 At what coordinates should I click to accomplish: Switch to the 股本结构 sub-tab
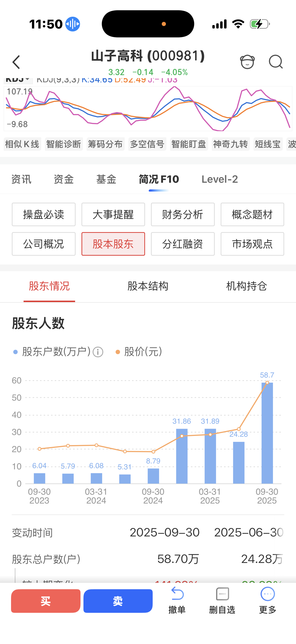(x=148, y=286)
